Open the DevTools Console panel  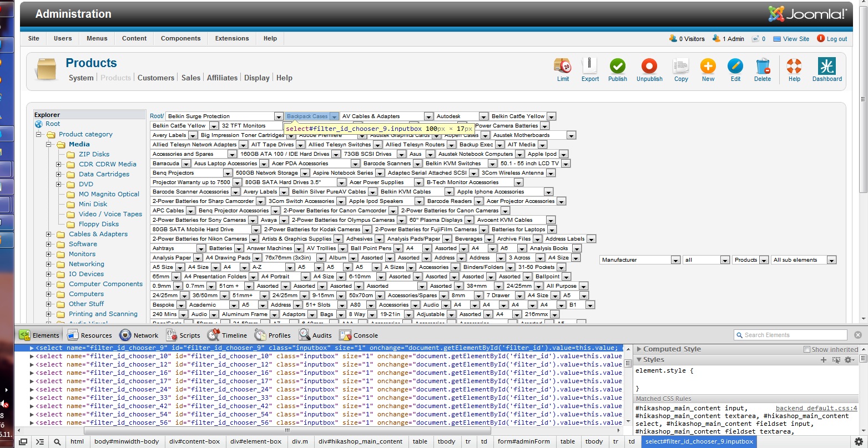tap(359, 335)
